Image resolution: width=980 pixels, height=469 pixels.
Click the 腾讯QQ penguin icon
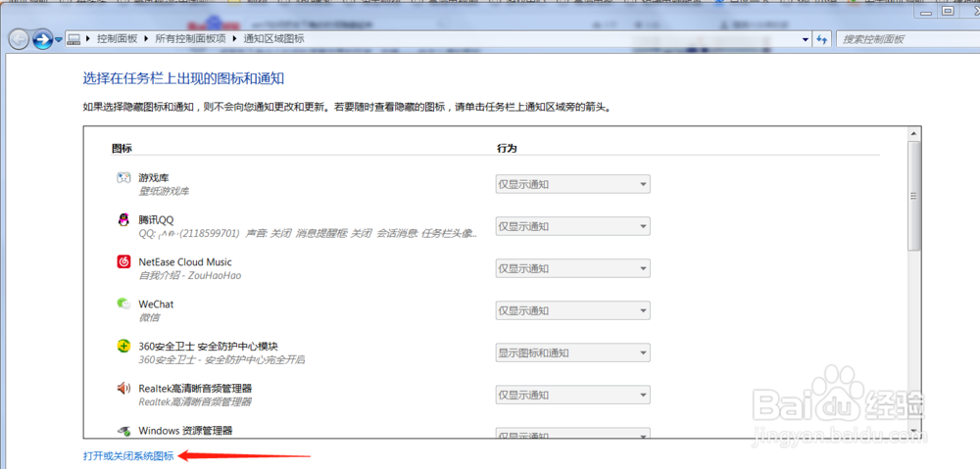[123, 220]
